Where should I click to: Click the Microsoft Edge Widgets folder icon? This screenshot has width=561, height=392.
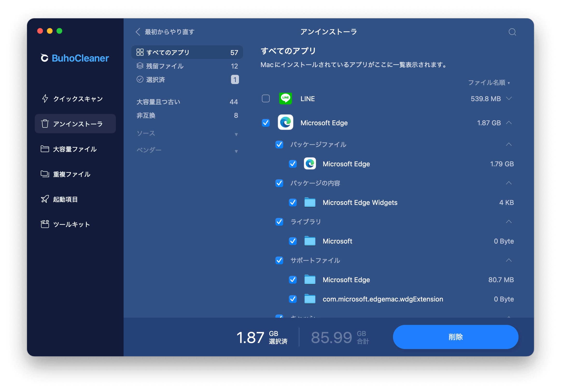310,202
